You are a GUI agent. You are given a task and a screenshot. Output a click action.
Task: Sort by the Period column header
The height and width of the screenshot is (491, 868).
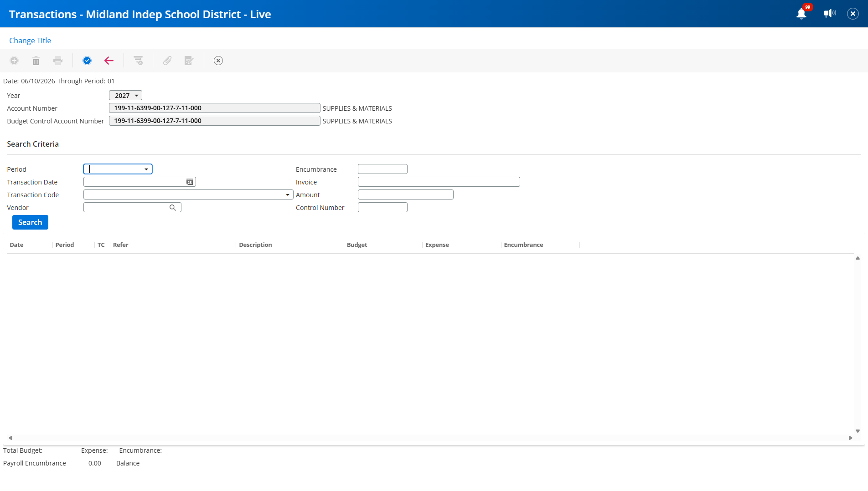(x=65, y=245)
